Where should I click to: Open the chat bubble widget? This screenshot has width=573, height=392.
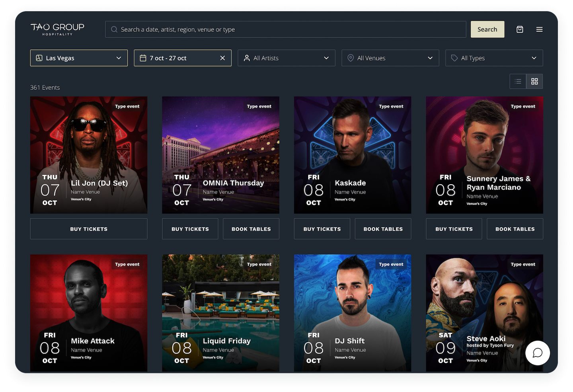[538, 353]
